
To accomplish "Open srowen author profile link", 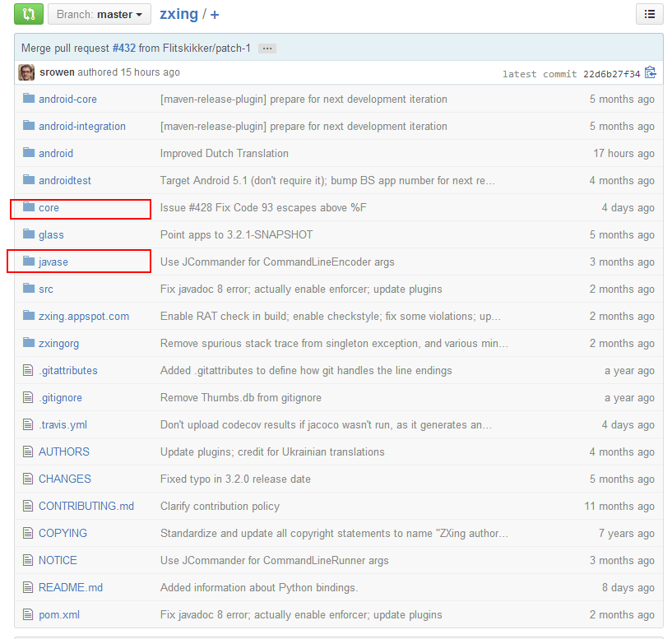I will point(57,72).
